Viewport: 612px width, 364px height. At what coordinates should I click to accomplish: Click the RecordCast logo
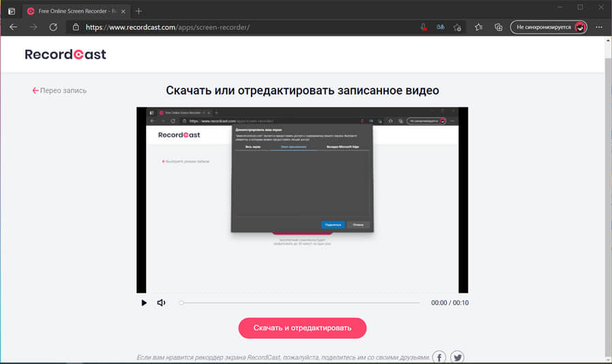65,54
